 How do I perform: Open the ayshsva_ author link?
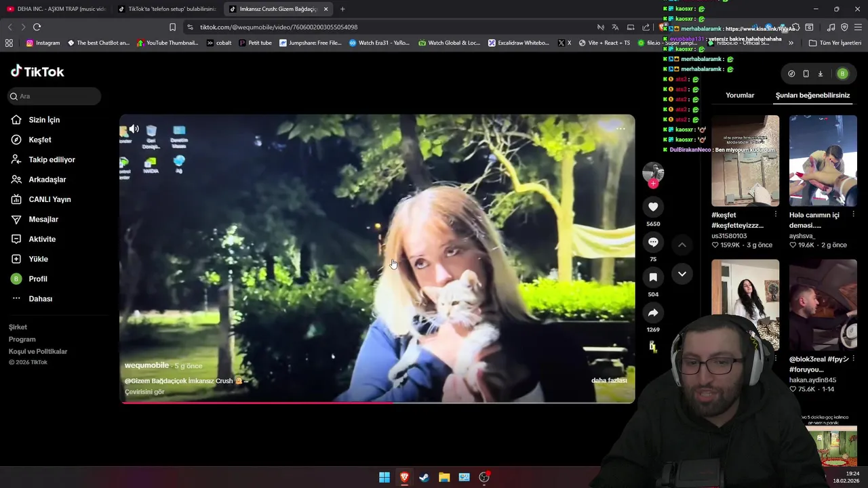pyautogui.click(x=802, y=236)
